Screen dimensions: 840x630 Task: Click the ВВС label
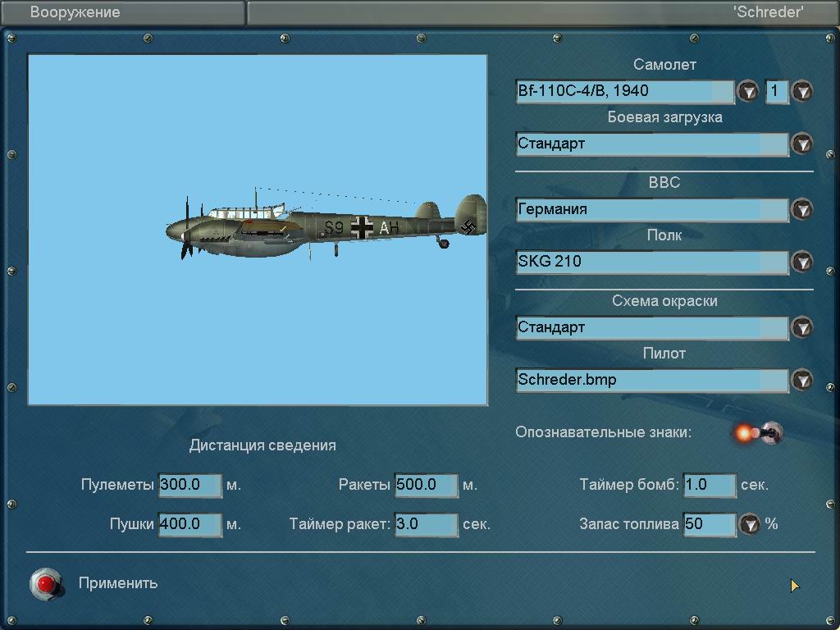pyautogui.click(x=664, y=183)
